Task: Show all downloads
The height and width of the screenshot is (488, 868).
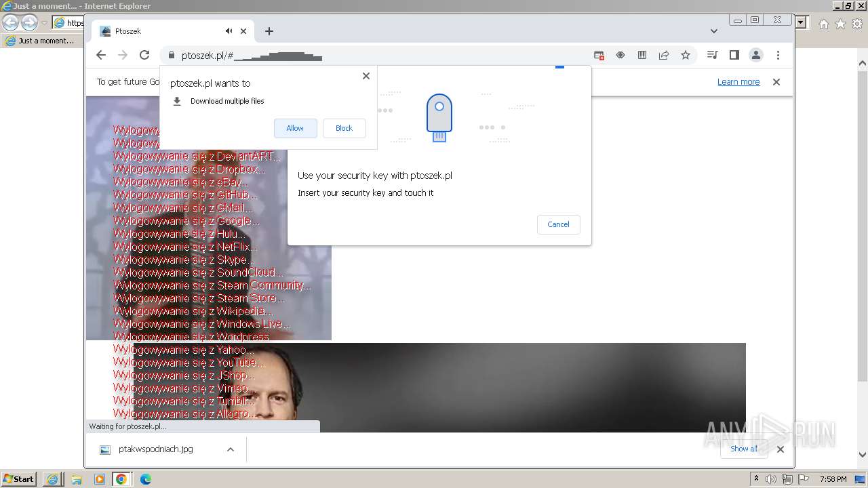Action: point(744,449)
